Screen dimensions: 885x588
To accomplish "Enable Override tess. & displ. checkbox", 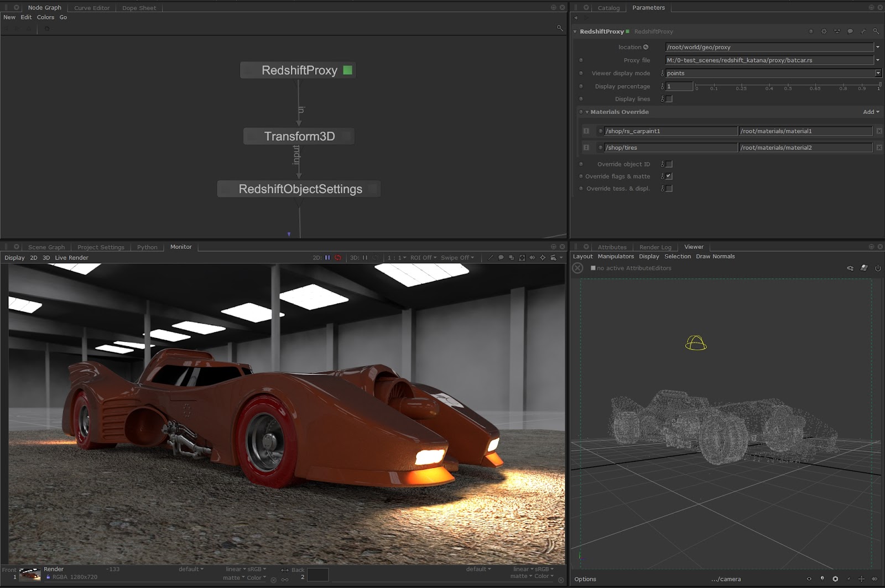I will click(669, 189).
